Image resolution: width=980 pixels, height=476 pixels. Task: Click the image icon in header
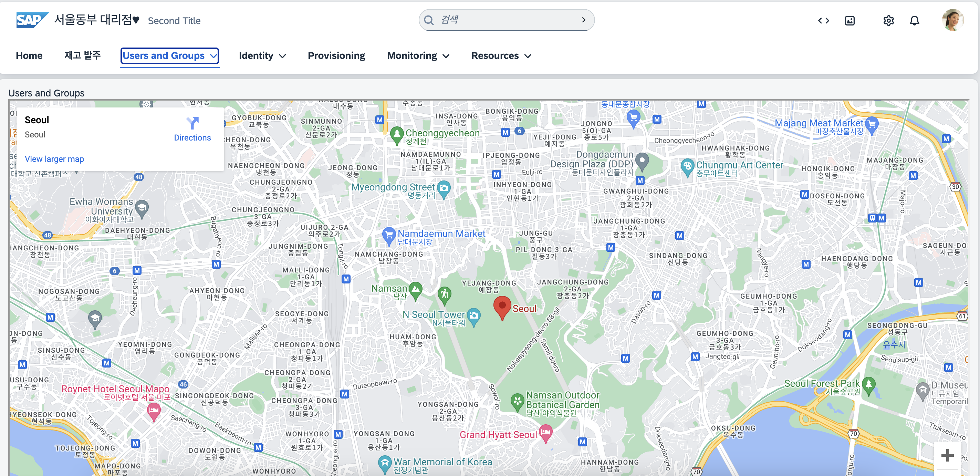(x=849, y=21)
